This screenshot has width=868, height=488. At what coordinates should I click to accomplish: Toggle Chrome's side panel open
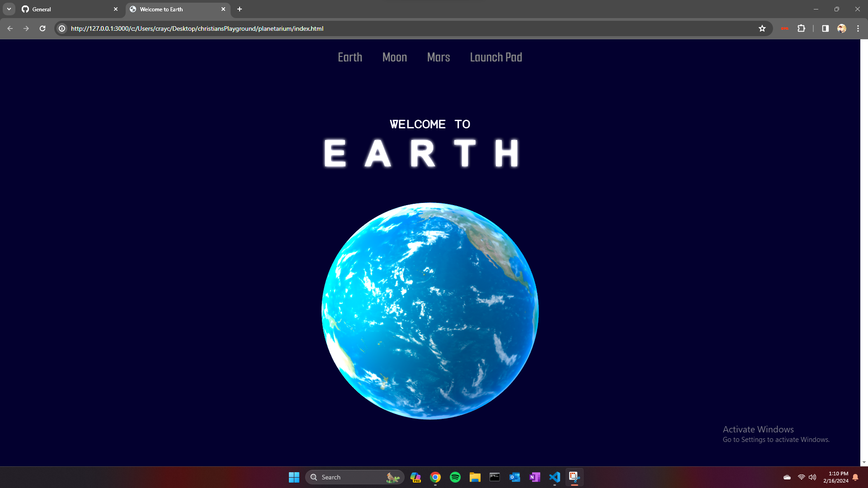(x=825, y=28)
